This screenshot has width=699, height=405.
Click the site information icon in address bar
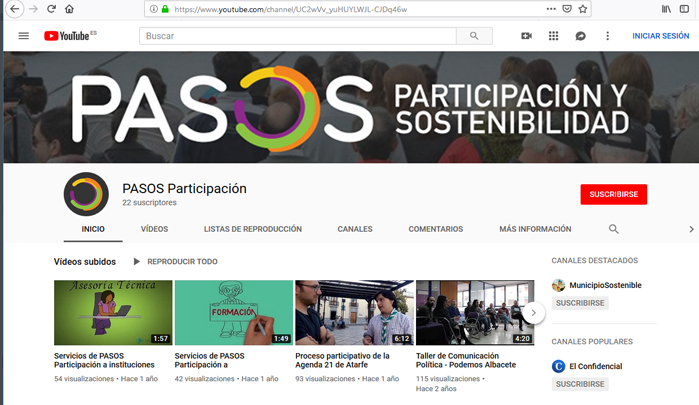point(153,9)
